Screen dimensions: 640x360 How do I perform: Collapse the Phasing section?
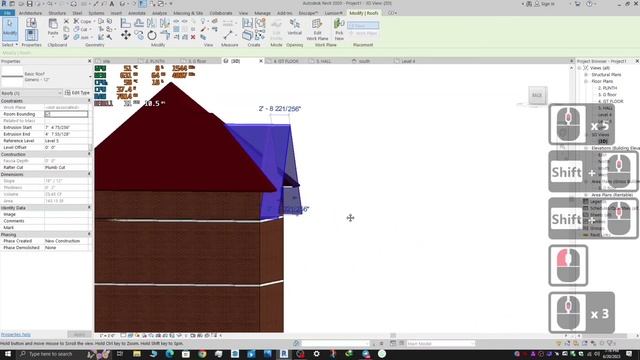click(x=89, y=235)
